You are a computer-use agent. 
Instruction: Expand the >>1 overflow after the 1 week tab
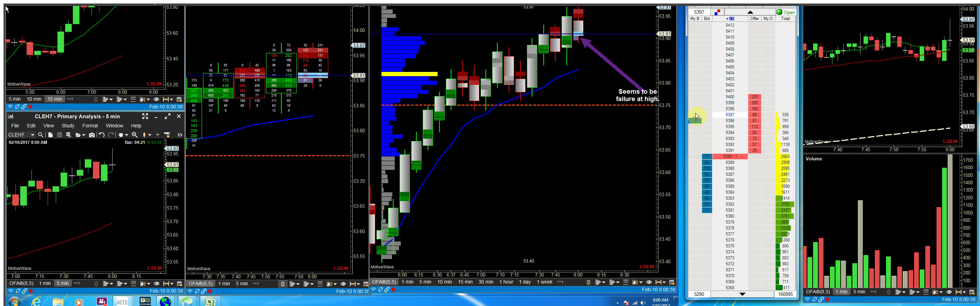pyautogui.click(x=560, y=282)
